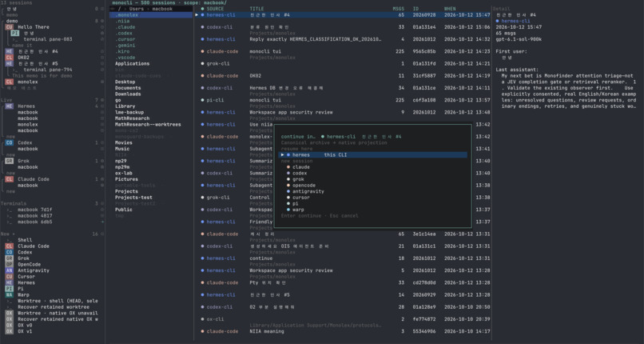Choose antigravity in the new session list

click(308, 191)
